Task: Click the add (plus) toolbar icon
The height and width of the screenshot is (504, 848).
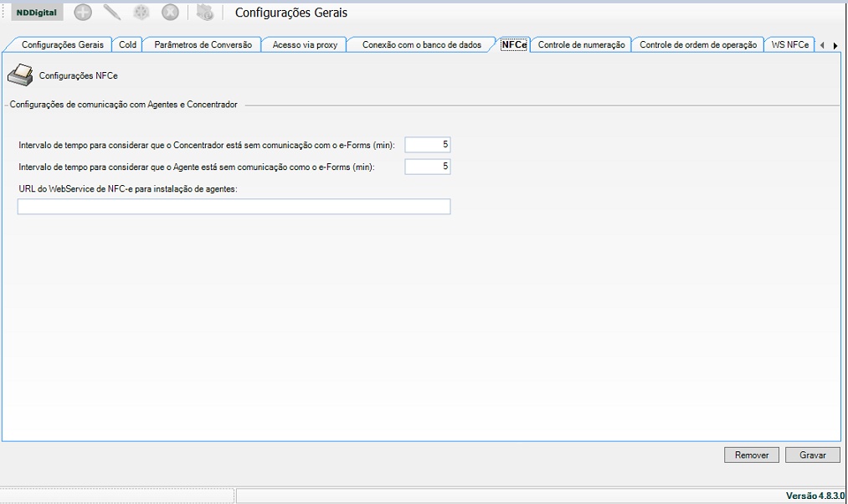Action: coord(83,13)
